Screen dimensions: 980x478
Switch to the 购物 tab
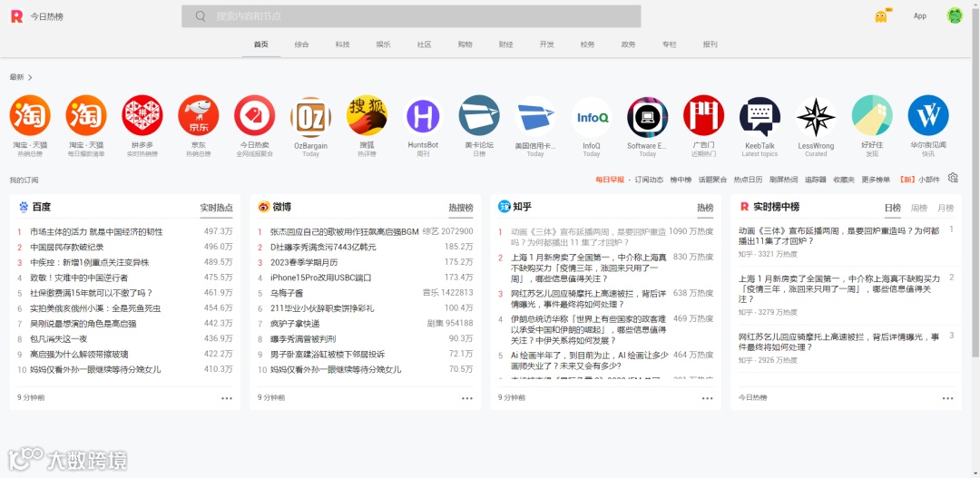[x=465, y=44]
